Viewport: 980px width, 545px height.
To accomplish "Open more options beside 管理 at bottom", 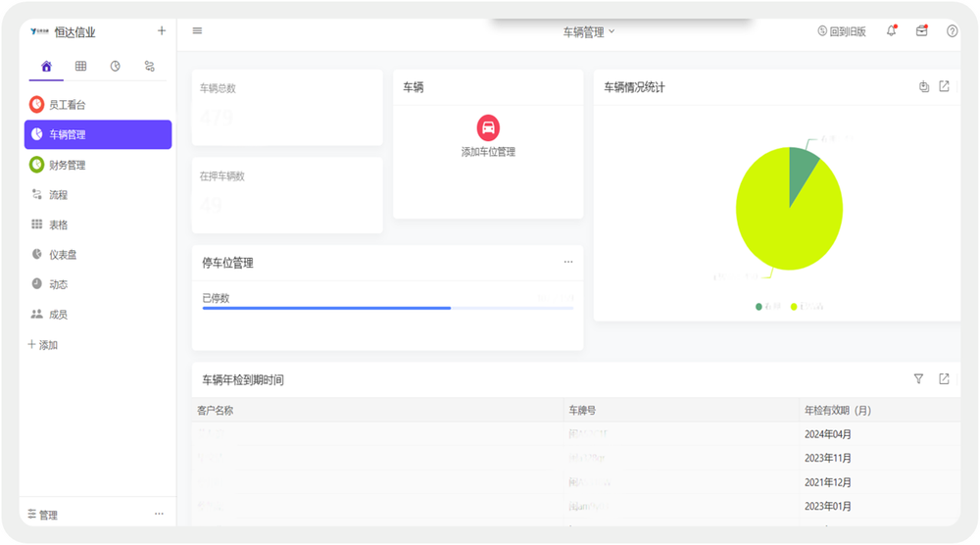I will click(x=159, y=514).
